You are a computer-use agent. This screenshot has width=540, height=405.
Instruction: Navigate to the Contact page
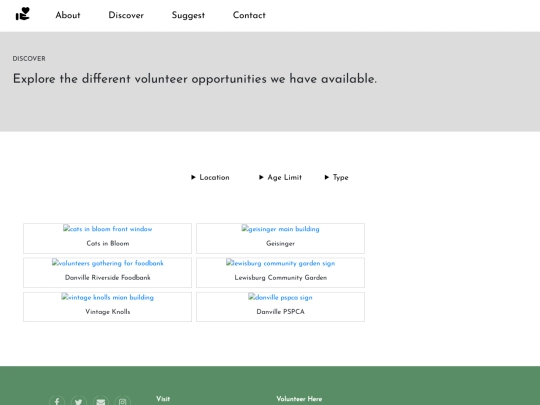tap(249, 15)
